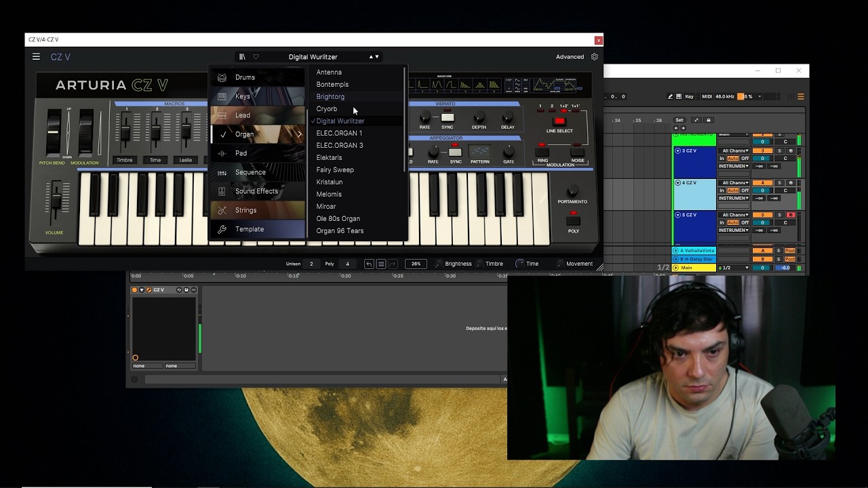Click the Keys category keyboard icon

(222, 96)
